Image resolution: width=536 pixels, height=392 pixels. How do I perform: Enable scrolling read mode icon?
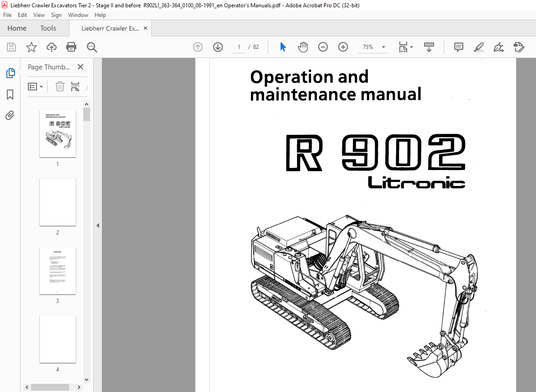[x=429, y=47]
